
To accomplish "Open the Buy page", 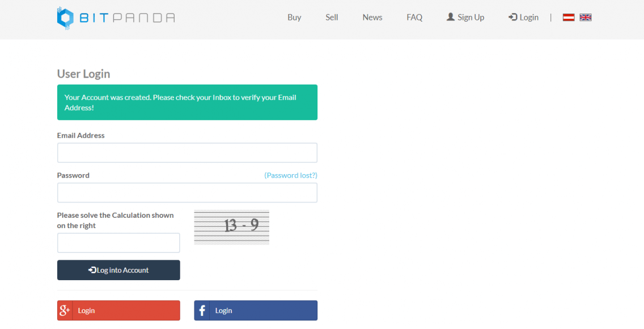I will (x=294, y=17).
